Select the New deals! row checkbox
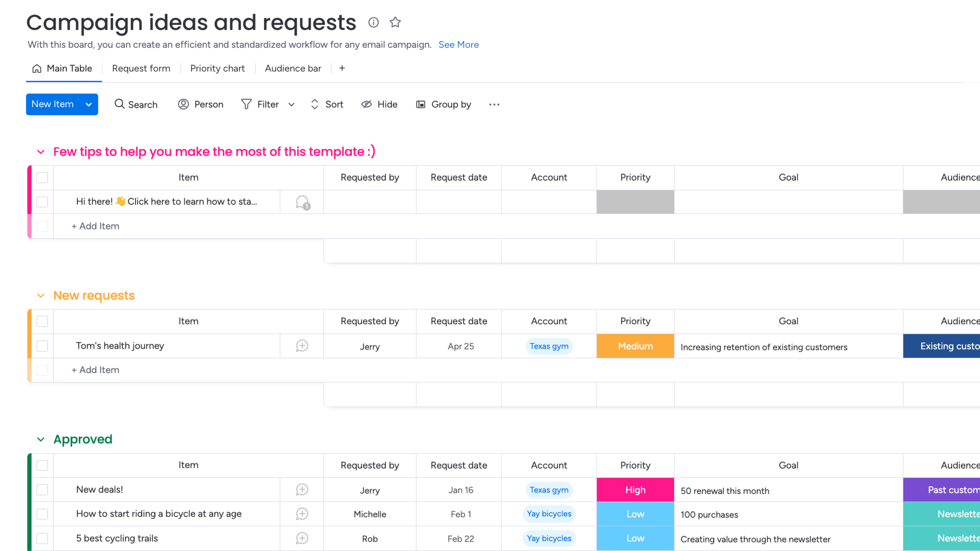This screenshot has width=980, height=551. (42, 489)
